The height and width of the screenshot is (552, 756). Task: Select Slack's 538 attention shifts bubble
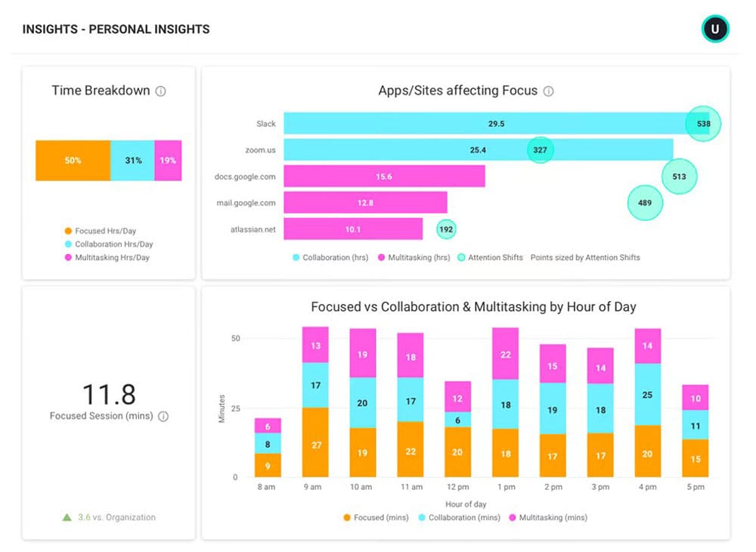point(703,123)
